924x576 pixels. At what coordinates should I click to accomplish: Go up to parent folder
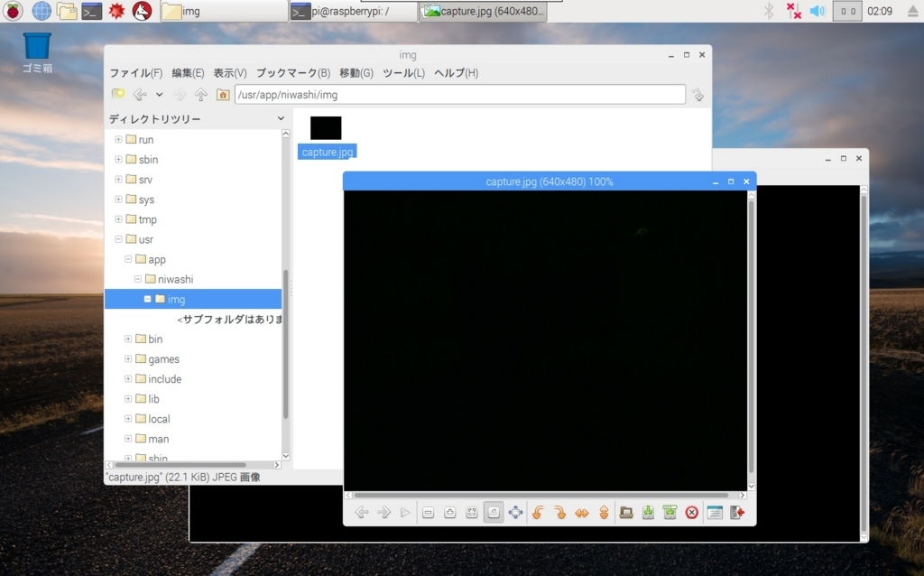point(201,94)
